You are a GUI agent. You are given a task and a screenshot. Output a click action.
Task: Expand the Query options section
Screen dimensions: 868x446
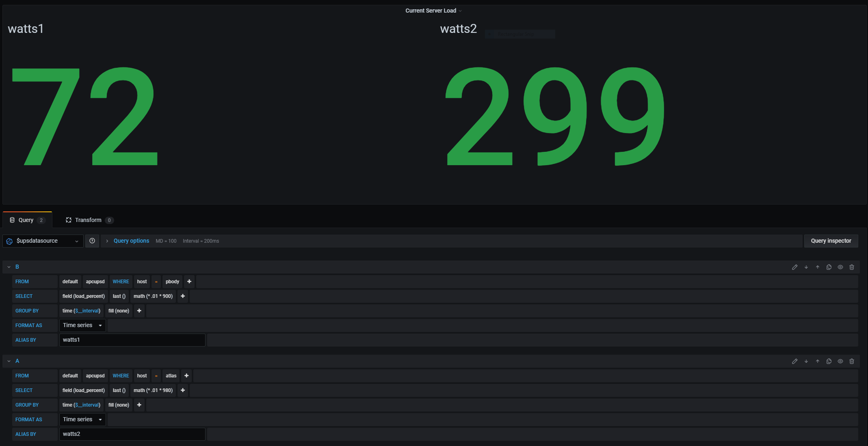coord(131,241)
